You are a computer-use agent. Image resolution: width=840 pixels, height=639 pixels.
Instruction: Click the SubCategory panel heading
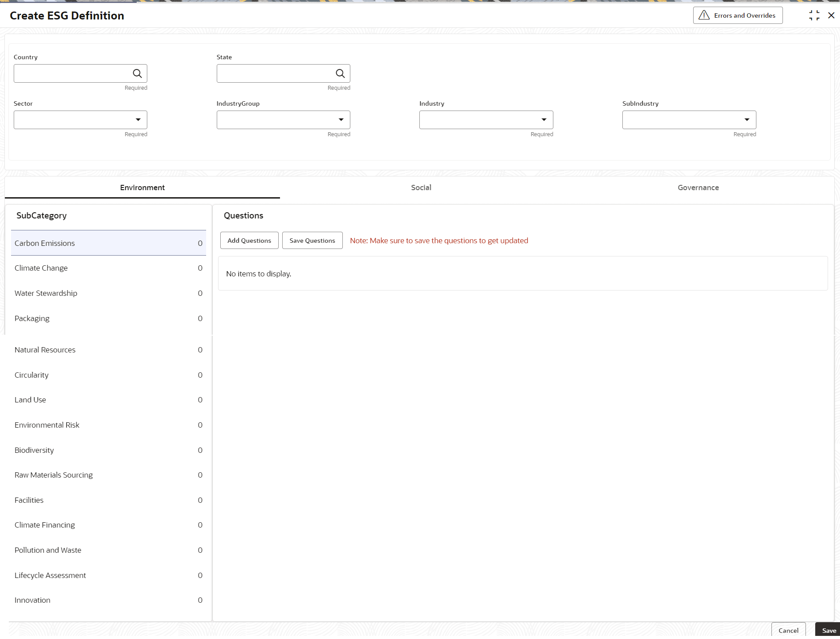click(x=42, y=215)
